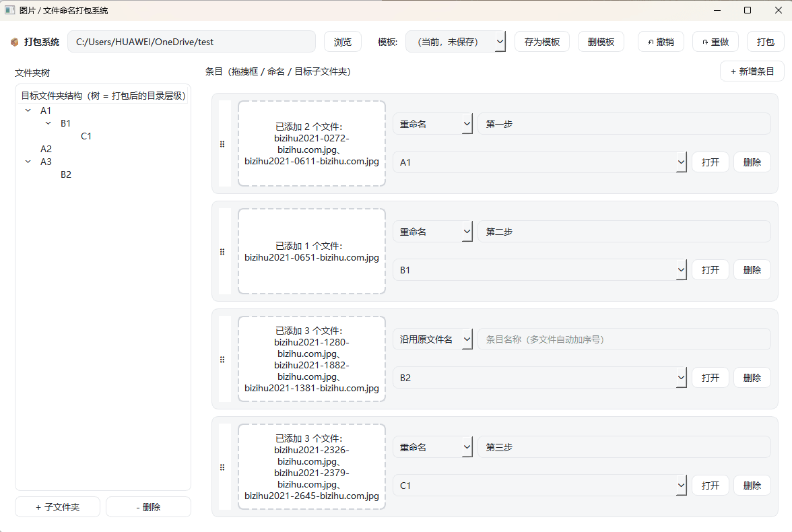Grab the drag handle of 第一步 entry

pos(222,144)
